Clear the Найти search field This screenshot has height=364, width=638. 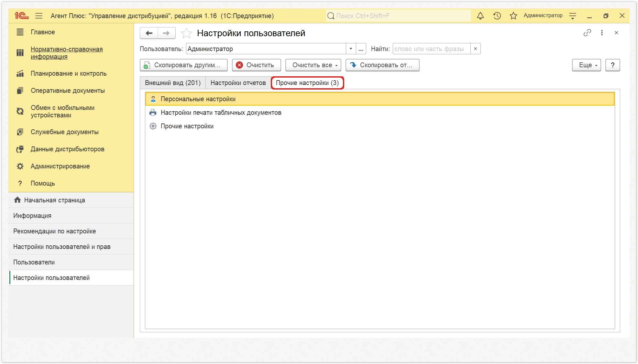click(x=475, y=49)
